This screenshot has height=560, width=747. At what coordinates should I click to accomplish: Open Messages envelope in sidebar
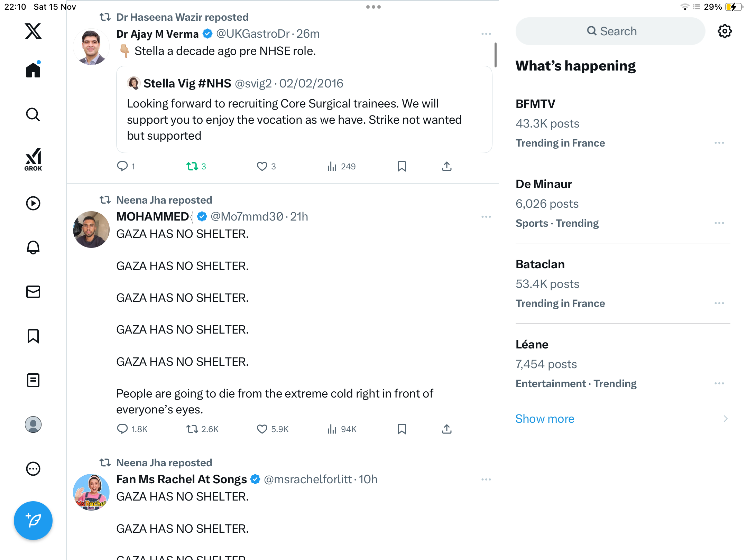(33, 292)
